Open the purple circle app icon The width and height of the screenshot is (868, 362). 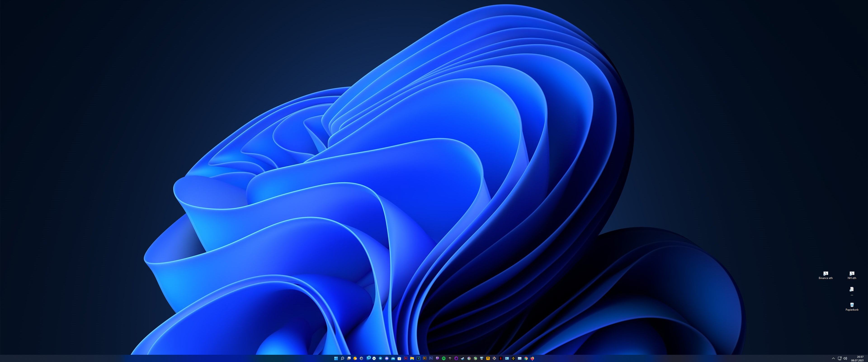coord(456,358)
